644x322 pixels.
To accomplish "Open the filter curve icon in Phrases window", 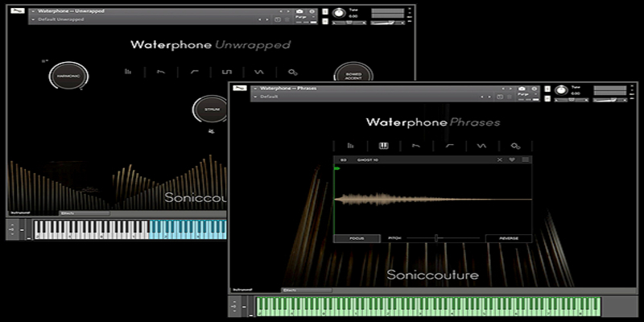I will [x=450, y=146].
